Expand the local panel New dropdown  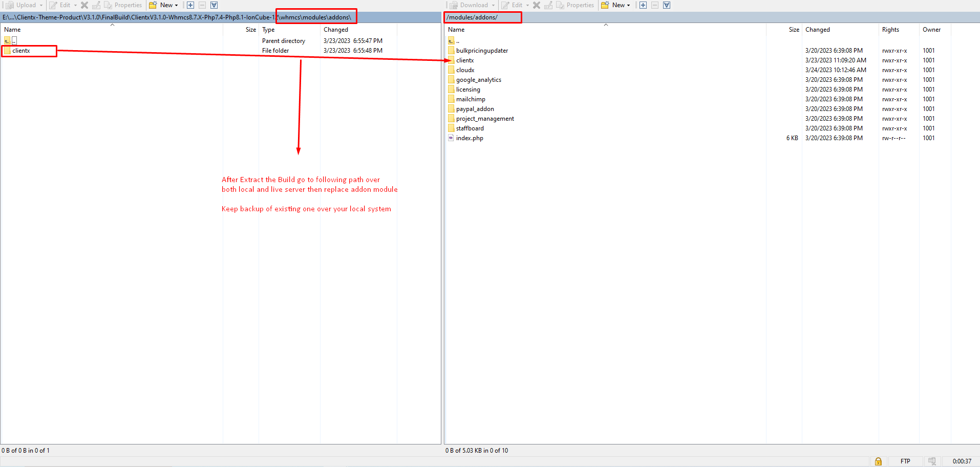pos(177,5)
